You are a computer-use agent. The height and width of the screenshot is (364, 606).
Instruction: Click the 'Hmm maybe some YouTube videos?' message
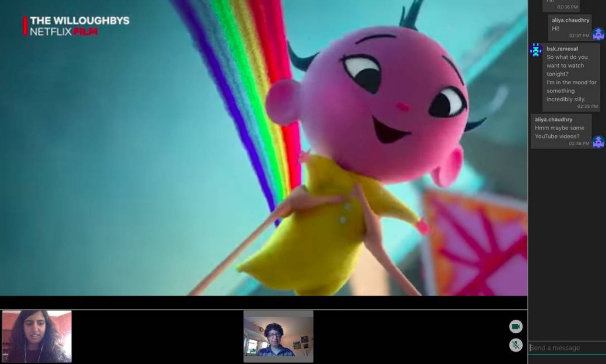coord(559,132)
